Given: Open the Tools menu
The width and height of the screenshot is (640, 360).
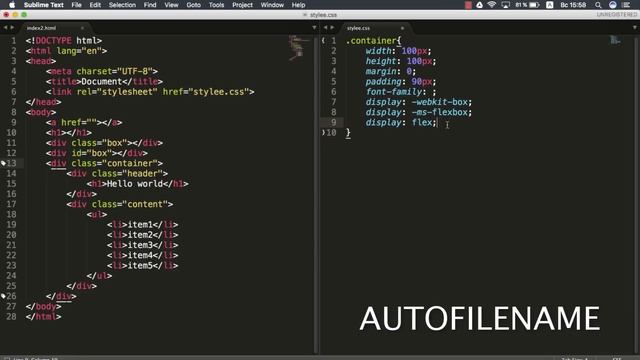Looking at the screenshot, I should tap(216, 5).
